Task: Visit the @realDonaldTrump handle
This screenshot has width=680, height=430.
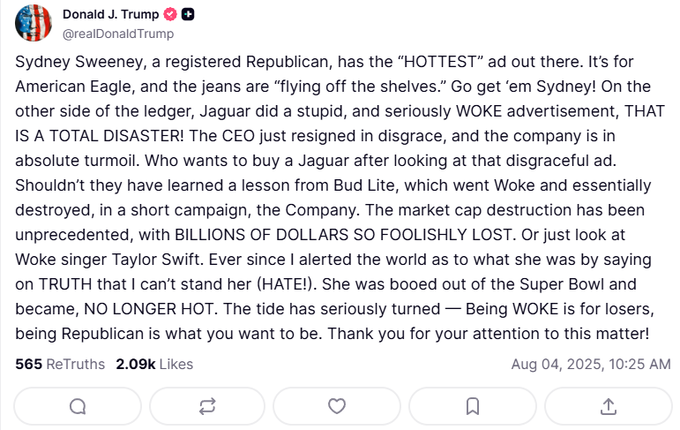Action: coord(118,34)
